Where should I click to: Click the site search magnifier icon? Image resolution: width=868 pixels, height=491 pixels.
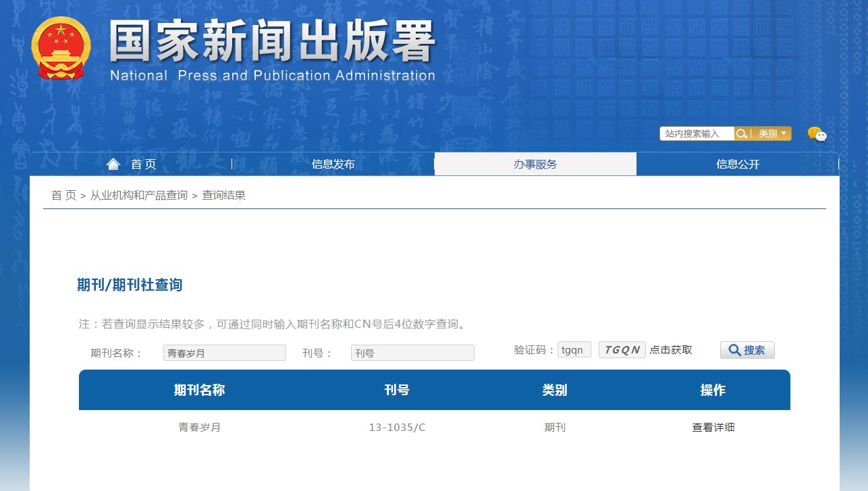741,133
